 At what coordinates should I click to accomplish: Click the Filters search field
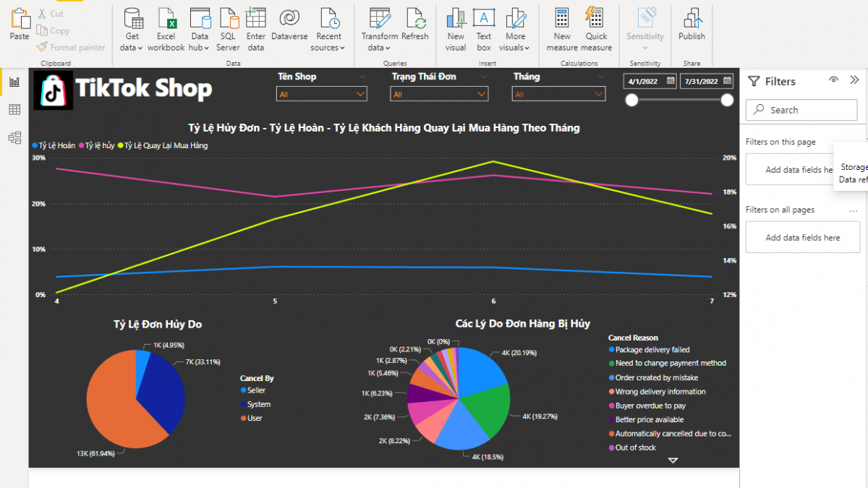coord(801,110)
